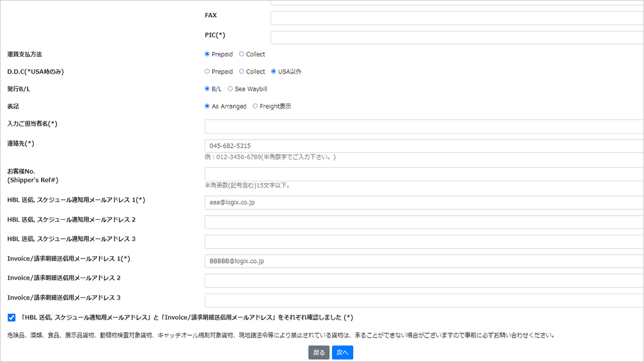Select USA以外 radio button
Viewport: 644px width, 362px height.
[x=274, y=72]
